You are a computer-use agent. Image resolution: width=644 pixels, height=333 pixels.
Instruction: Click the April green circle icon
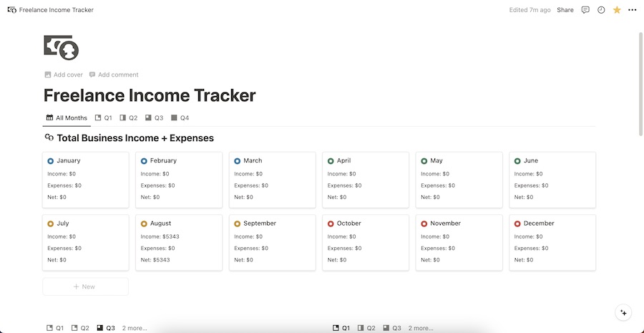click(331, 160)
